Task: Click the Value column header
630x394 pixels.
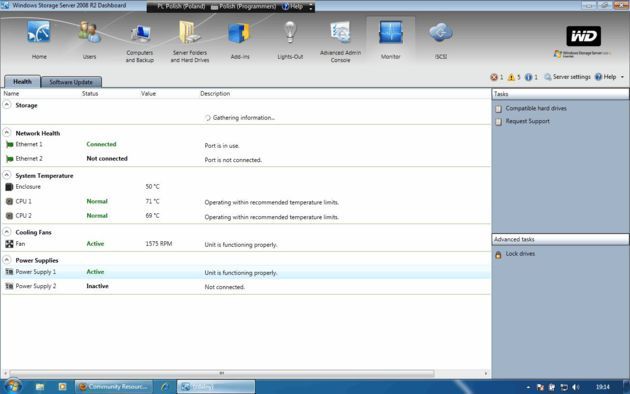Action: [x=148, y=94]
